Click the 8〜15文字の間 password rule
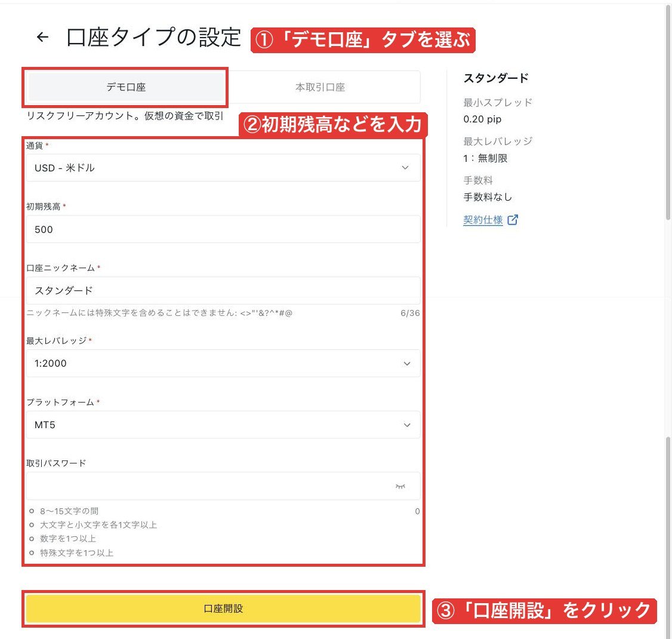Screen dimensions: 672x639 [x=69, y=511]
